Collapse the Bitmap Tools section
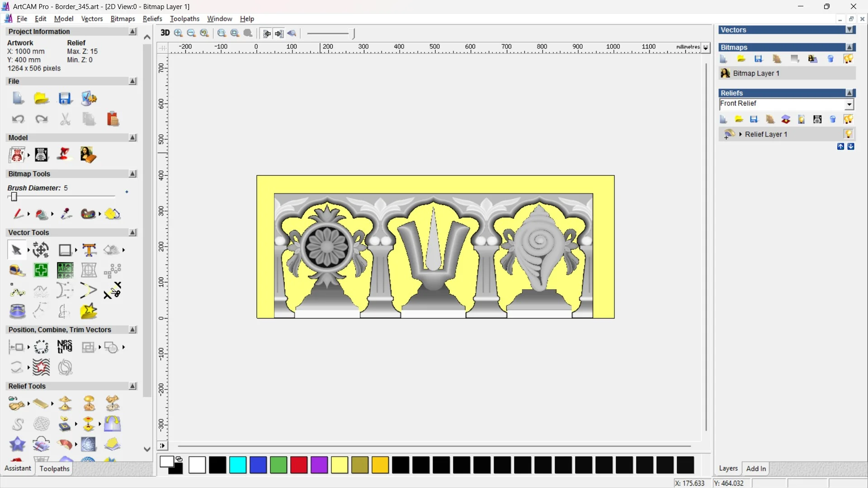The height and width of the screenshot is (488, 868). pos(132,174)
